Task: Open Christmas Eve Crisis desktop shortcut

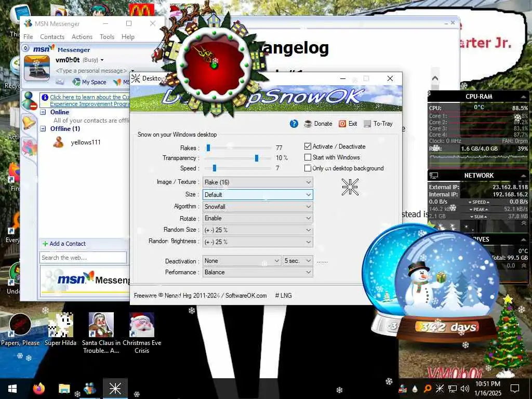Action: point(142,333)
